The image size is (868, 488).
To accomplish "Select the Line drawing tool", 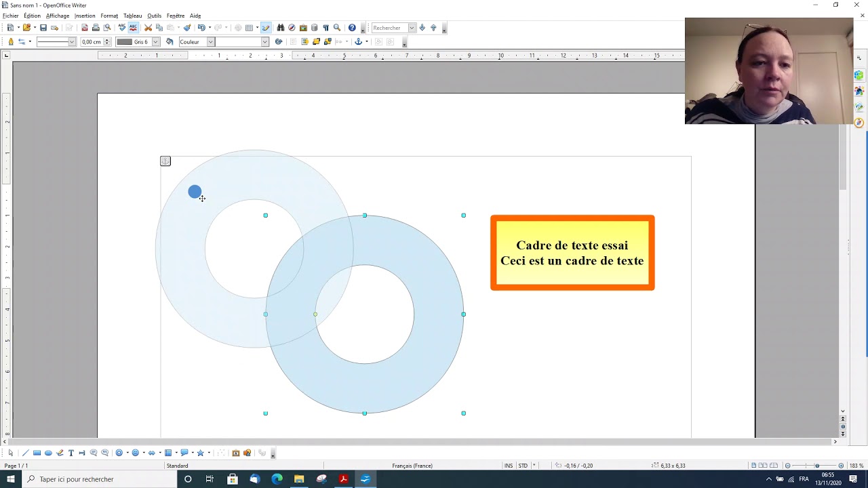I will pyautogui.click(x=26, y=453).
